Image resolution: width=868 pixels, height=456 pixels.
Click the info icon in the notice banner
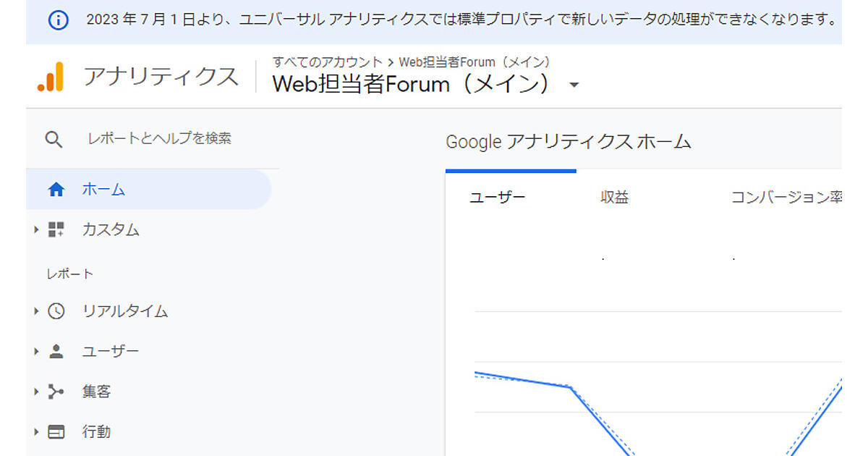click(58, 20)
